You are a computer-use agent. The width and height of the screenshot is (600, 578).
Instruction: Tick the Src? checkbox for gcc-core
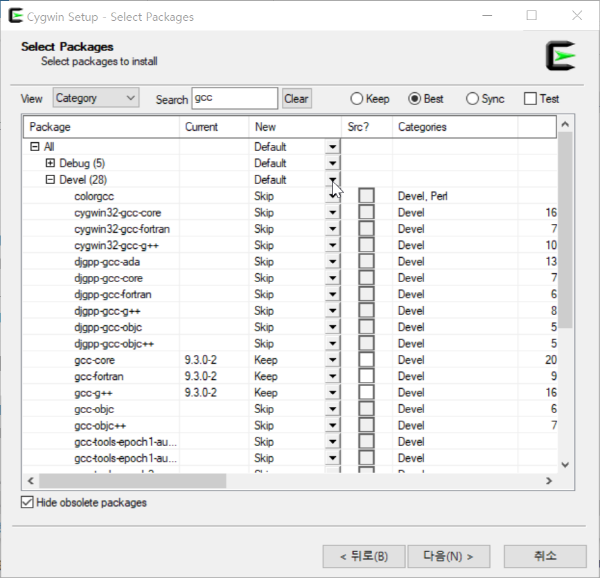[366, 360]
